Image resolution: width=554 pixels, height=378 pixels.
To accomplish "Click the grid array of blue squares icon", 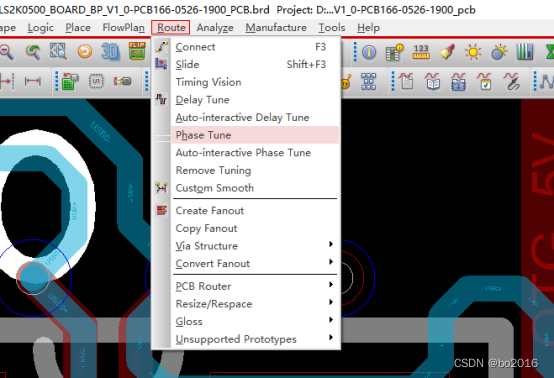I will point(369,82).
